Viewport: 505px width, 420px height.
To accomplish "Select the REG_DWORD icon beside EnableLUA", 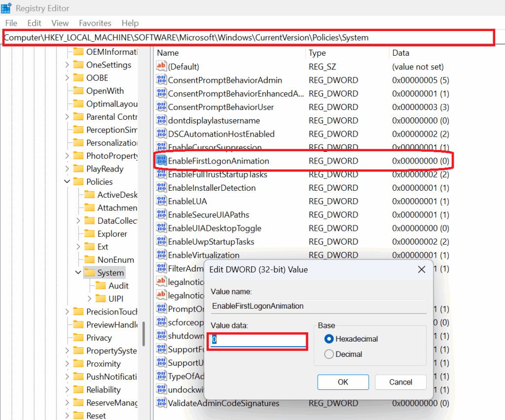I will 162,201.
